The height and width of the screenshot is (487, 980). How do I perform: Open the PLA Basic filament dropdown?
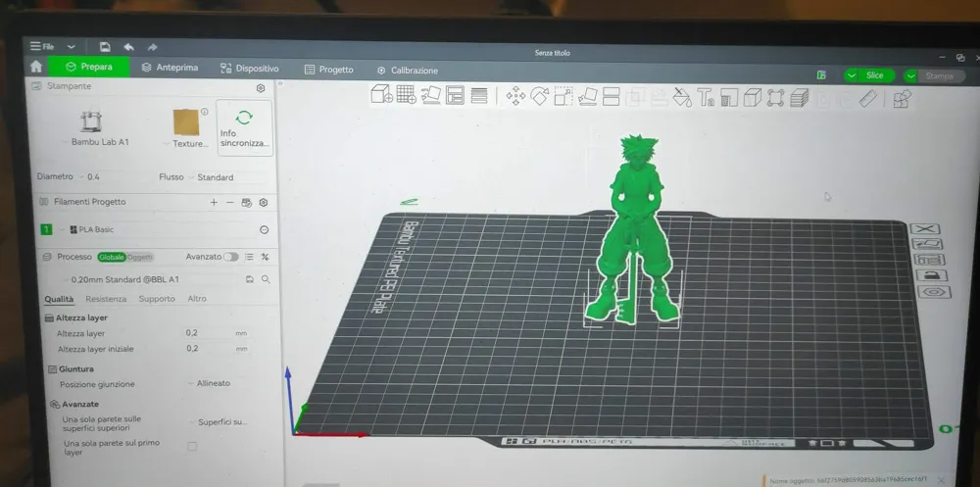click(156, 229)
